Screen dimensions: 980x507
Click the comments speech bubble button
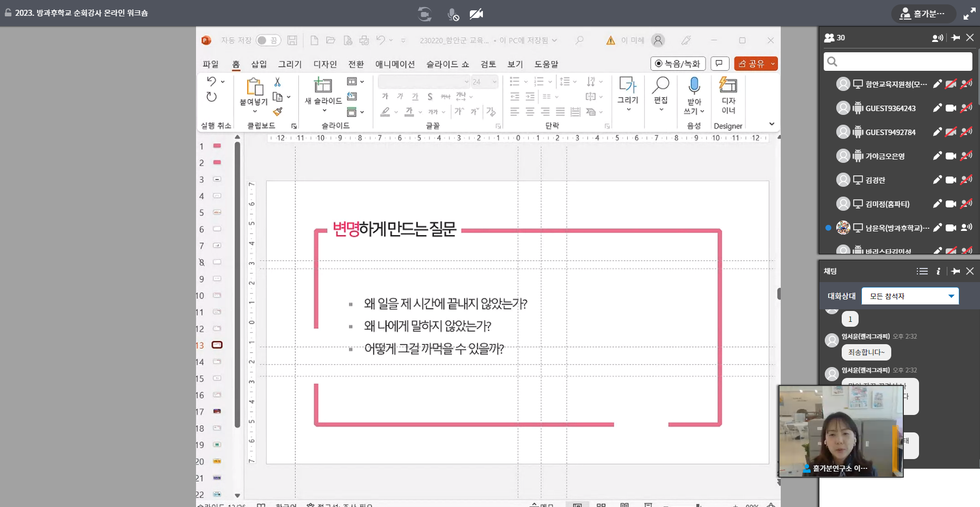point(719,64)
